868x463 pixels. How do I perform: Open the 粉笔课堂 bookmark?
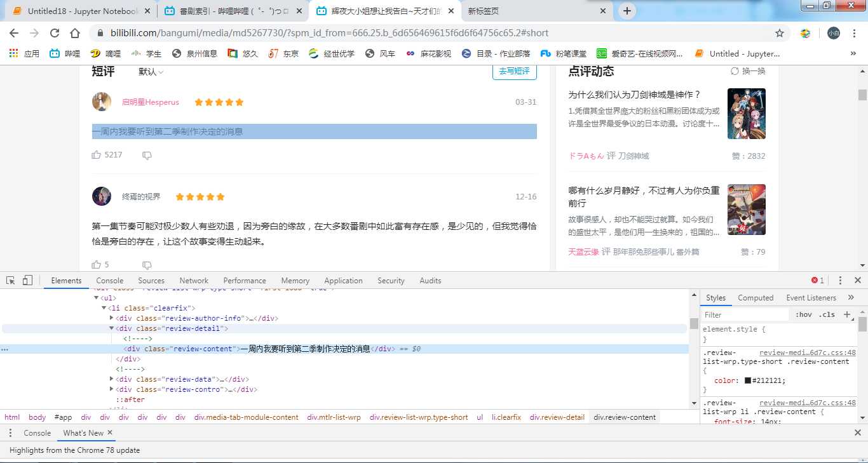click(x=564, y=53)
